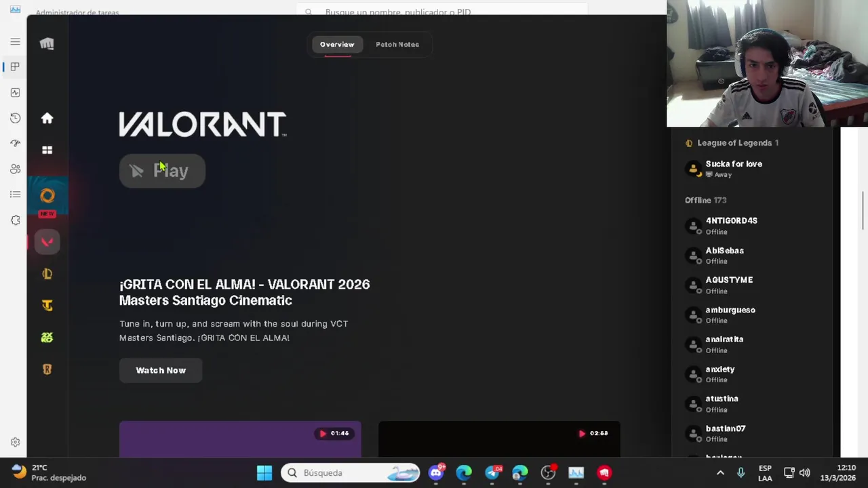This screenshot has height=488, width=868.
Task: Open the network tray icon
Action: click(x=789, y=473)
